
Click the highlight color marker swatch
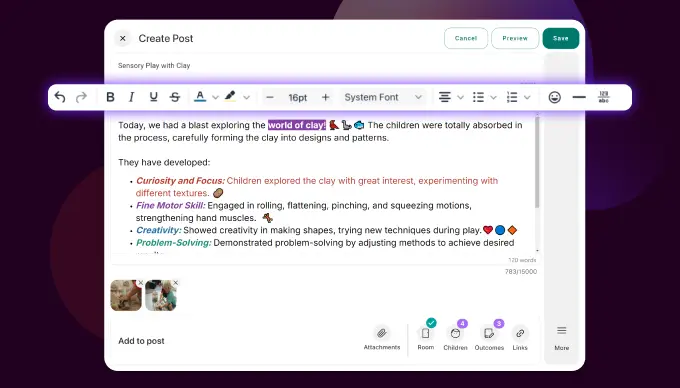click(230, 97)
